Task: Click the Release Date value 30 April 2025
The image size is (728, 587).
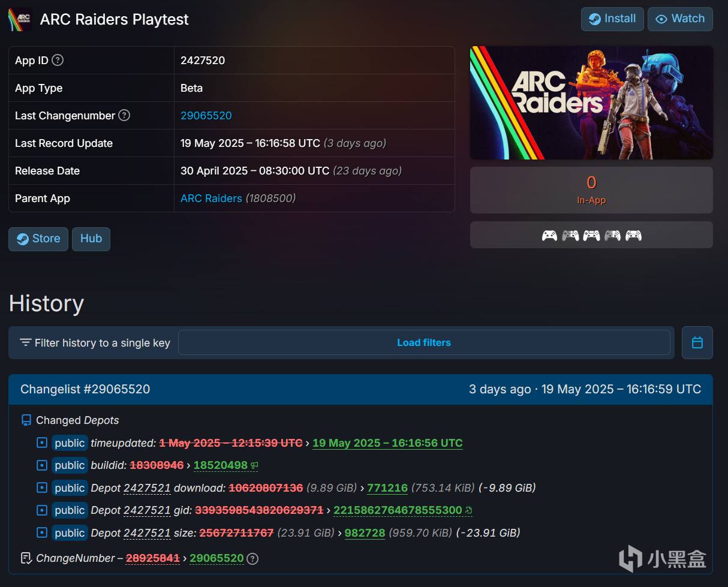Action: [255, 171]
